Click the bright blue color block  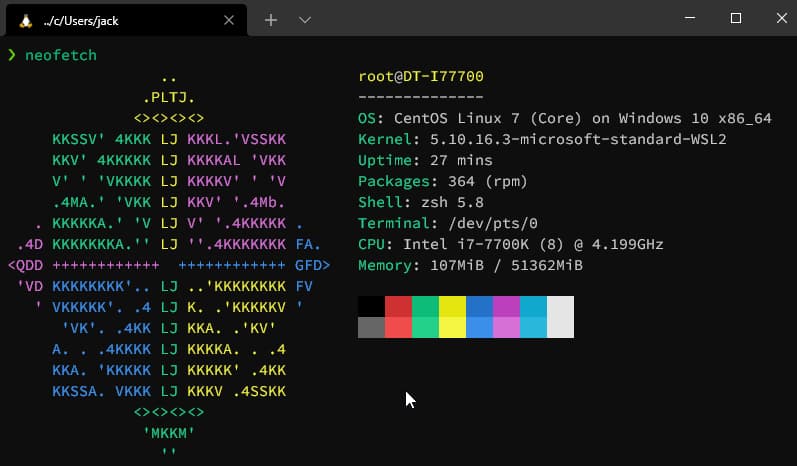click(x=479, y=327)
